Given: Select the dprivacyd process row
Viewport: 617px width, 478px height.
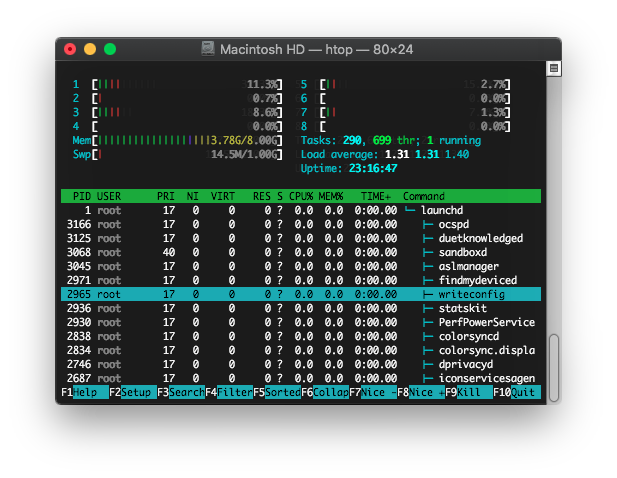Looking at the screenshot, I should click(301, 364).
